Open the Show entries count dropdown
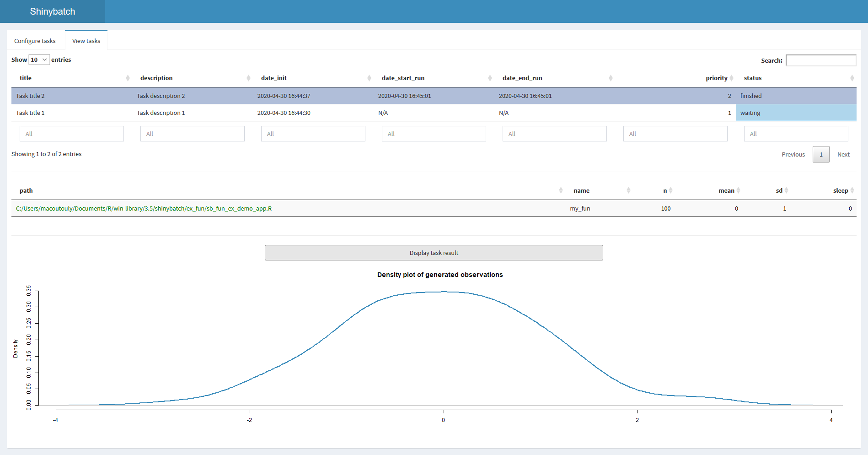Screen dimensions: 868x455 [x=39, y=60]
